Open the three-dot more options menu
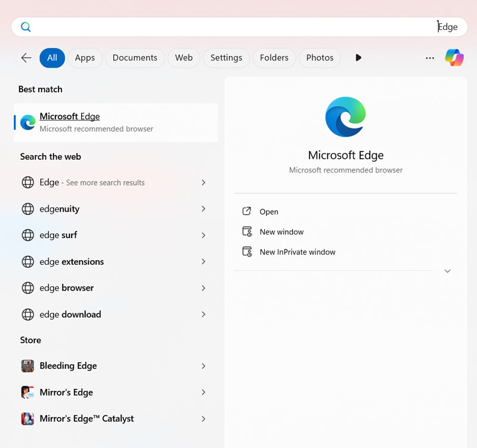 coord(429,58)
